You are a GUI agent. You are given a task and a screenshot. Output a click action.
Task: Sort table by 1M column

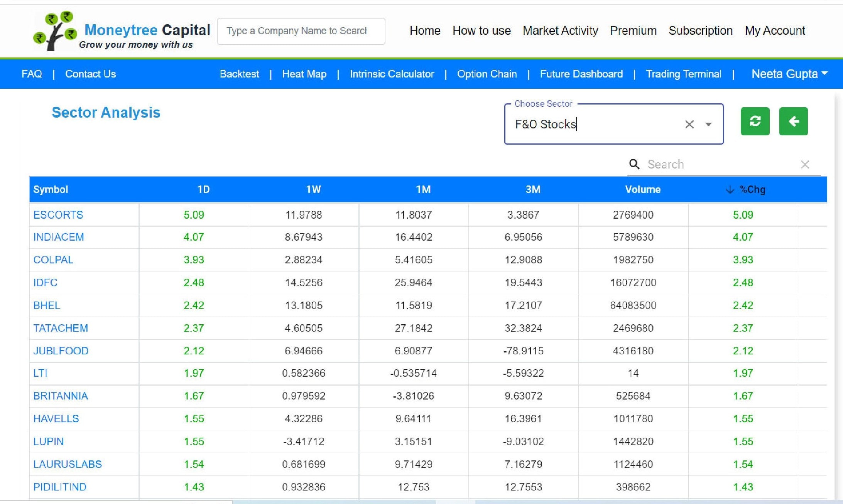423,189
